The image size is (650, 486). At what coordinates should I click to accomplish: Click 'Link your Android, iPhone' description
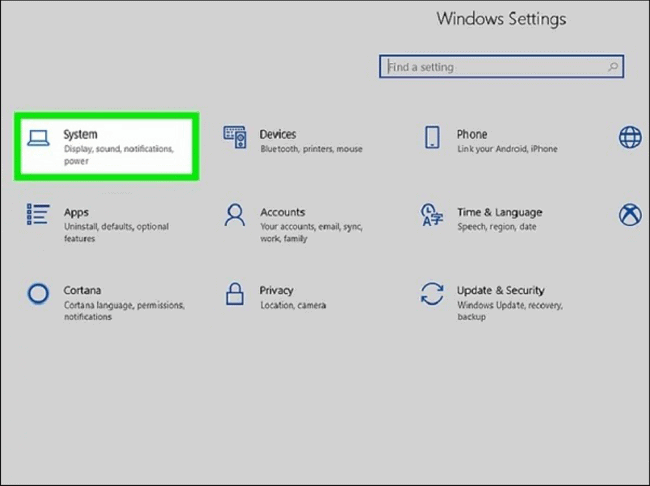point(507,149)
